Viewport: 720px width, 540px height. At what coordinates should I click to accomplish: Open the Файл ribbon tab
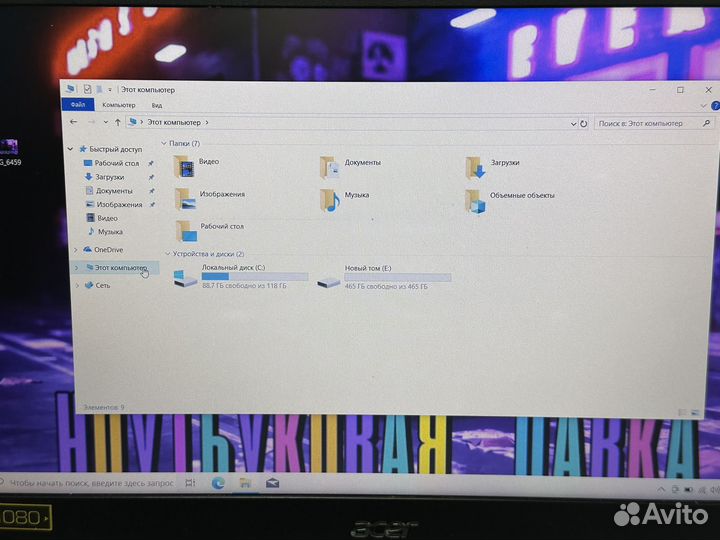(x=78, y=105)
